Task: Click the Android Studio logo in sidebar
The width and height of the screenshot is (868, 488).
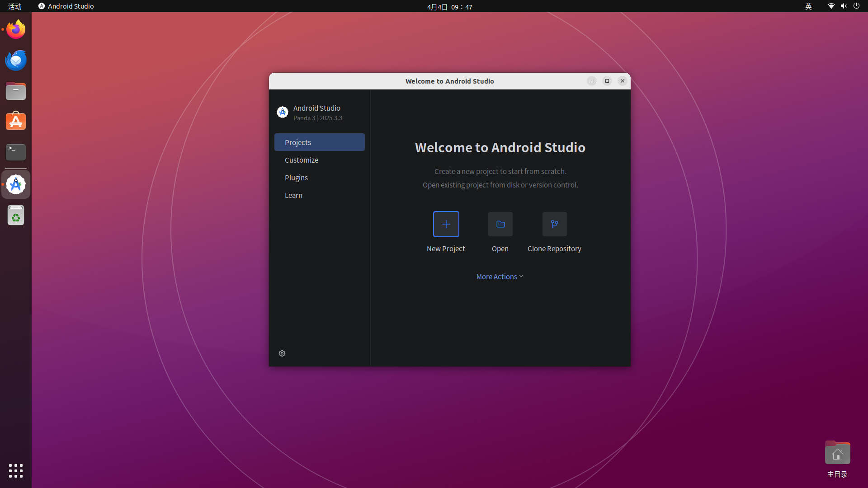Action: click(283, 112)
